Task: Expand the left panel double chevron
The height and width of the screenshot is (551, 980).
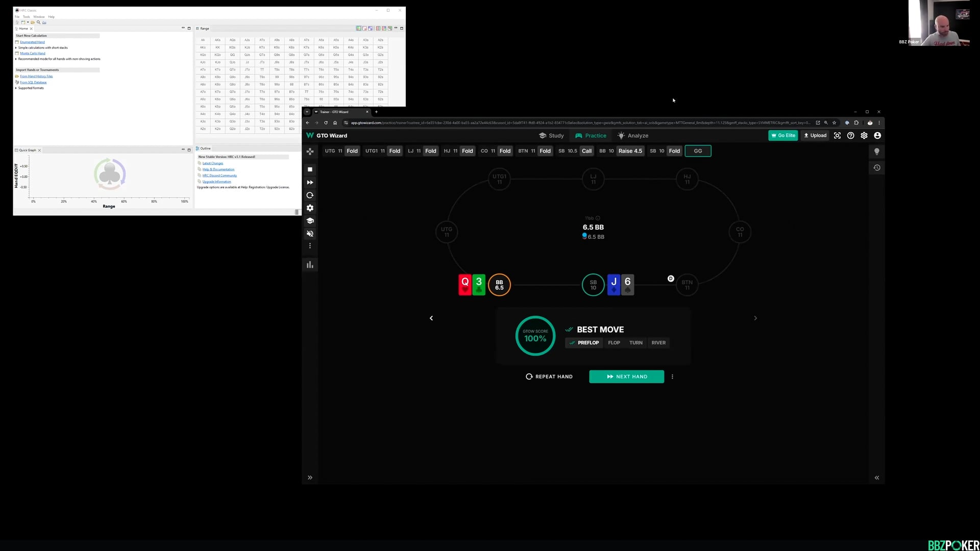Action: (x=310, y=478)
